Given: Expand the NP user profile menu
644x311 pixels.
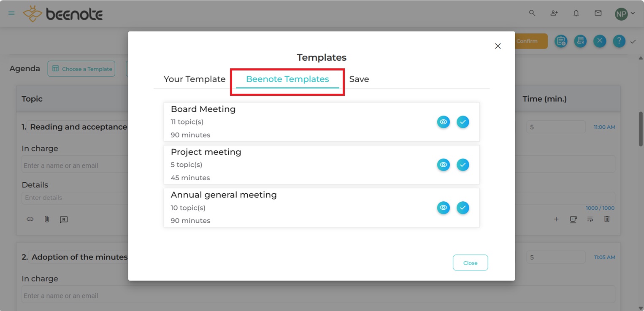Looking at the screenshot, I should (625, 14).
